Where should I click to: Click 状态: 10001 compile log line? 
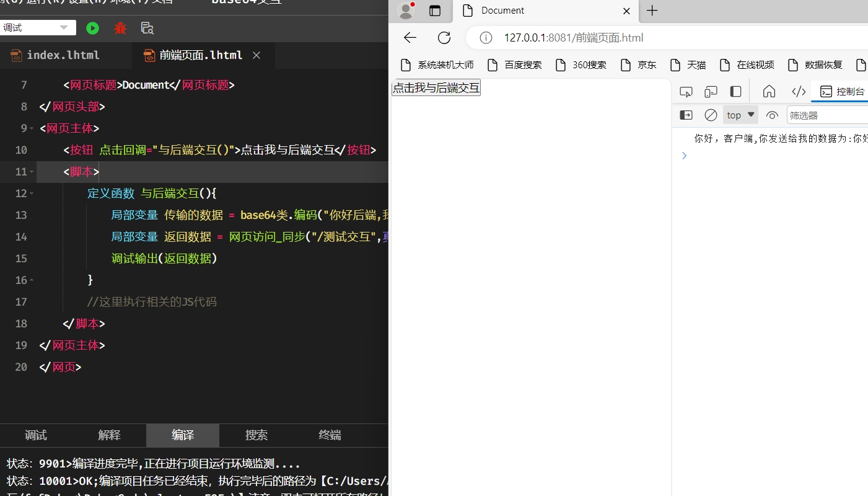(197, 480)
